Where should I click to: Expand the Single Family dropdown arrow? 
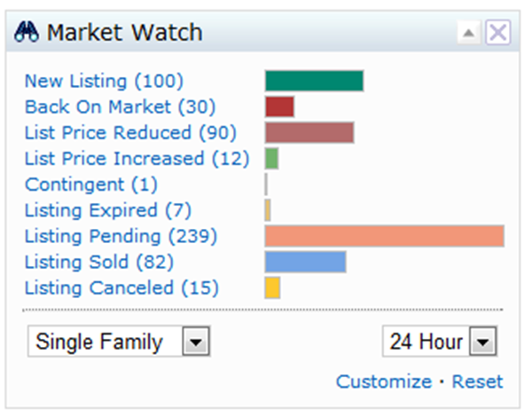click(196, 342)
